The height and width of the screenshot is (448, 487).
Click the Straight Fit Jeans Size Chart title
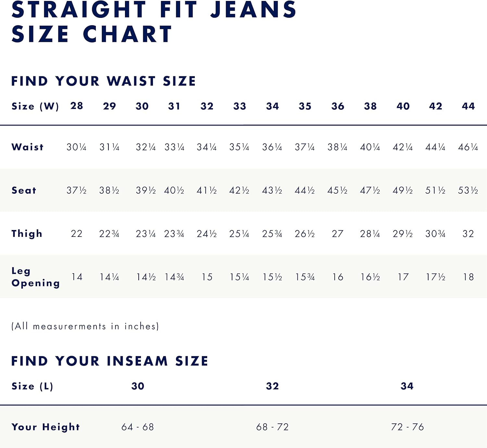click(x=154, y=21)
